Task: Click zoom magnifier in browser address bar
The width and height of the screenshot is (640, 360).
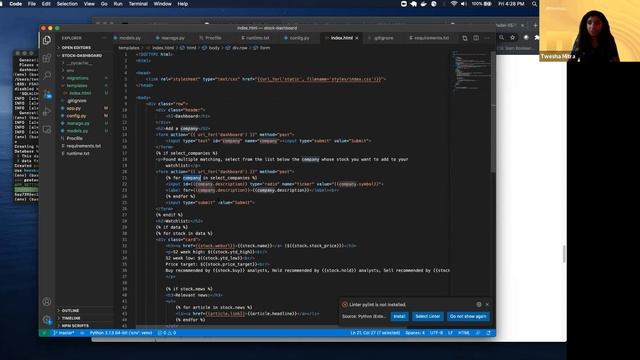Action: [x=501, y=38]
